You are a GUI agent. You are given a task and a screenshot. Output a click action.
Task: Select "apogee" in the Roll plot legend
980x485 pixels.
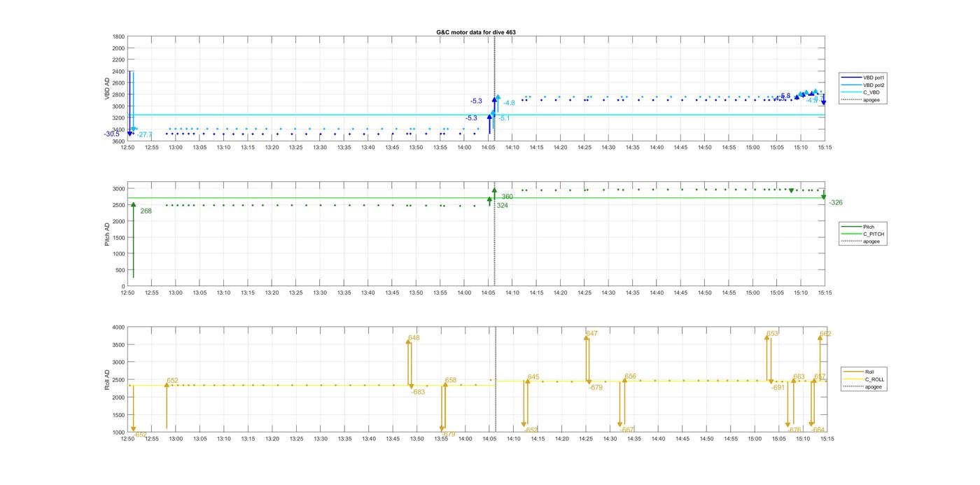[x=874, y=386]
